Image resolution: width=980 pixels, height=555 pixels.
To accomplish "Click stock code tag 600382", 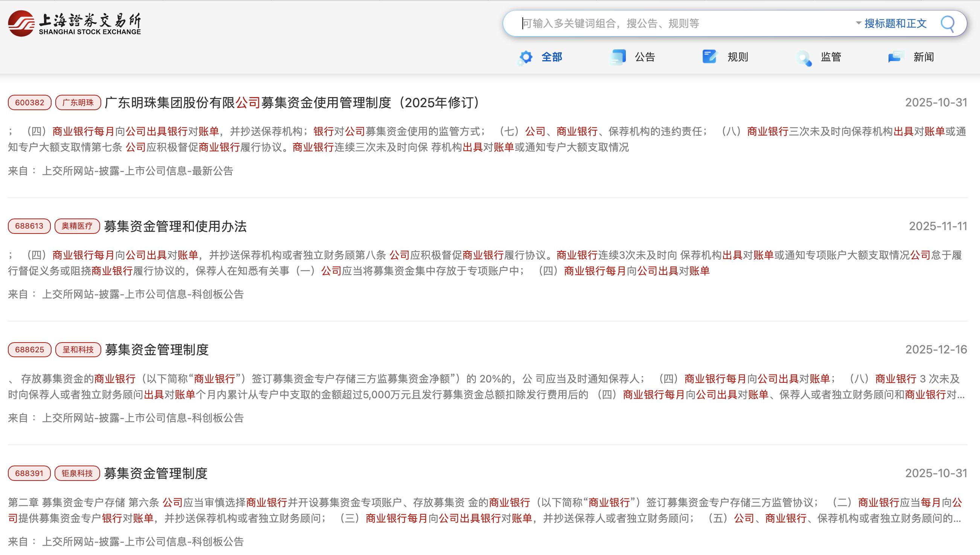I will 29,103.
